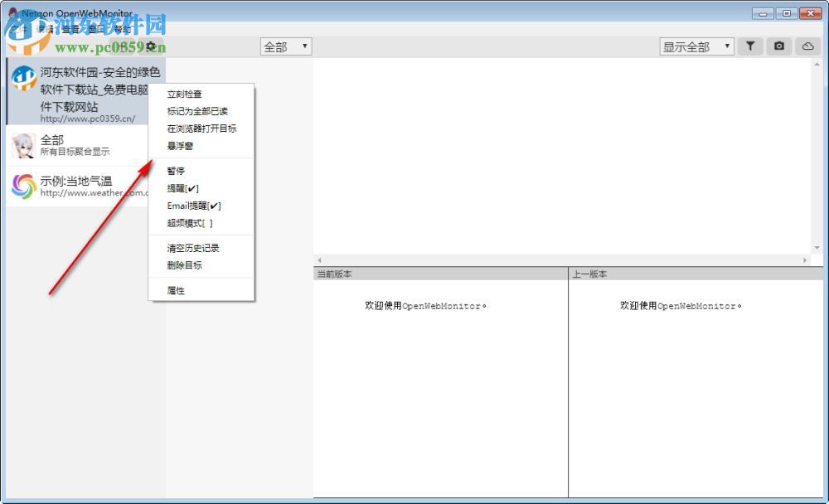Select 立刻检查 from the context menu

coord(184,94)
